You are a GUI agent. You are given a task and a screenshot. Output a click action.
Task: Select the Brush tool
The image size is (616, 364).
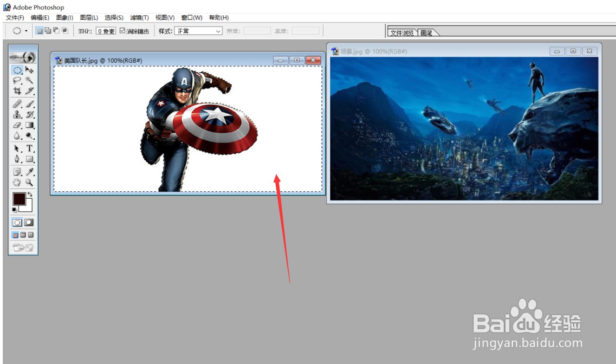tap(29, 104)
